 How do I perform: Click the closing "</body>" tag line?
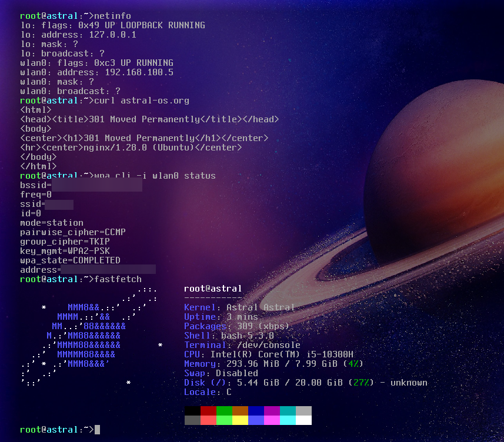38,157
